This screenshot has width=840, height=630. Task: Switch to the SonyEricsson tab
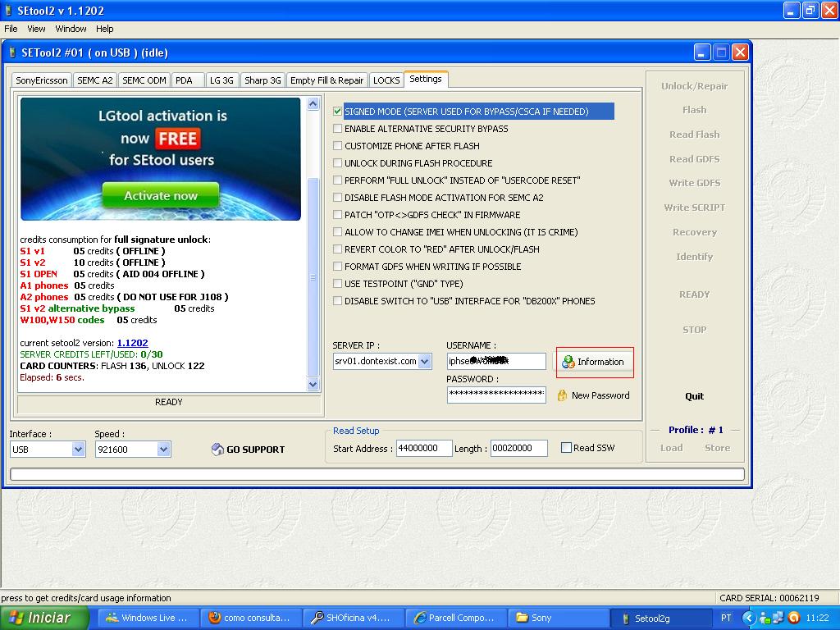[x=42, y=80]
